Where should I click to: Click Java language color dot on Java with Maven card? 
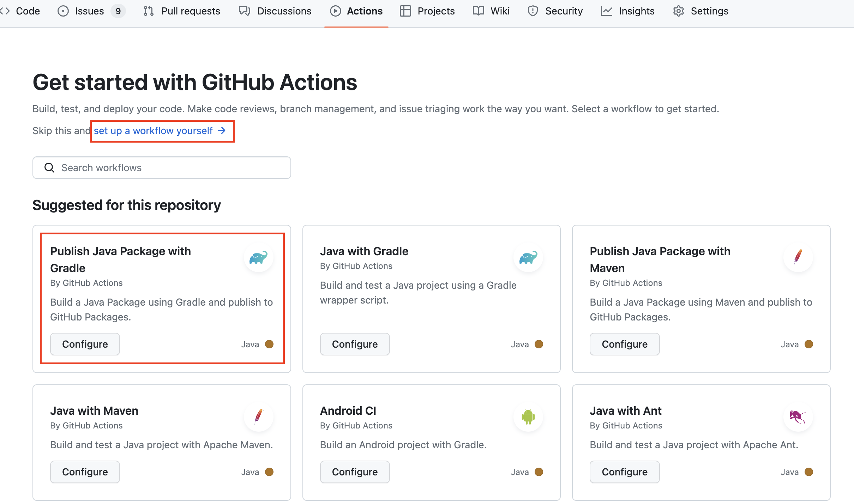point(269,472)
